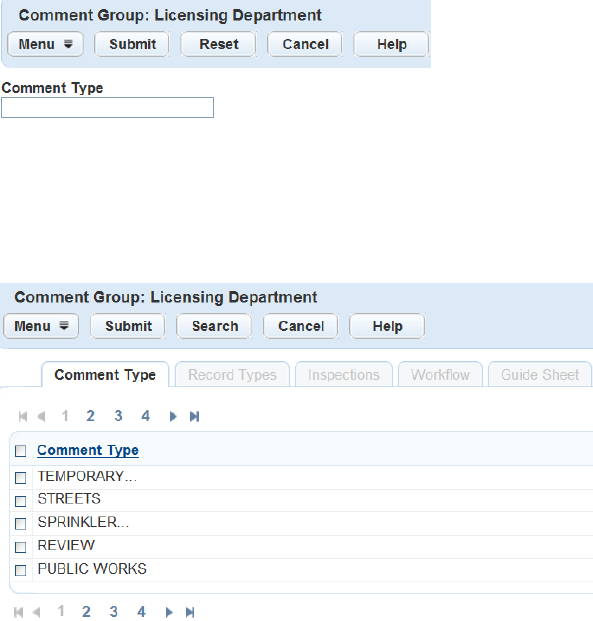Check the PUBLIC WORKS row checkbox

click(21, 570)
